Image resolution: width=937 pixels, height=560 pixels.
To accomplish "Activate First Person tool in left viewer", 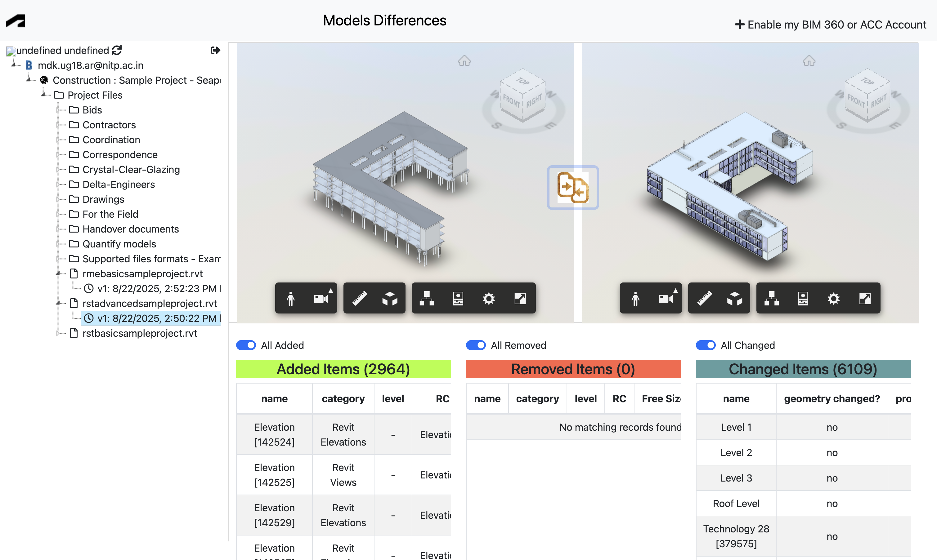I will 291,299.
